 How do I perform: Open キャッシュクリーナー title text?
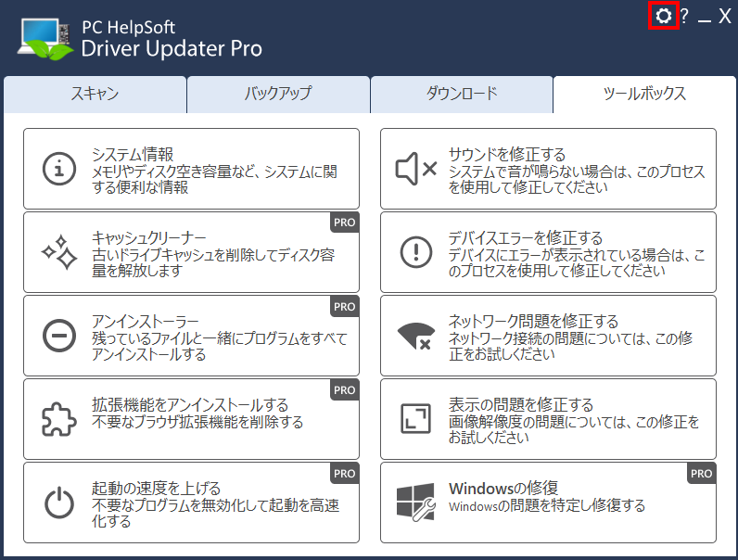click(149, 237)
